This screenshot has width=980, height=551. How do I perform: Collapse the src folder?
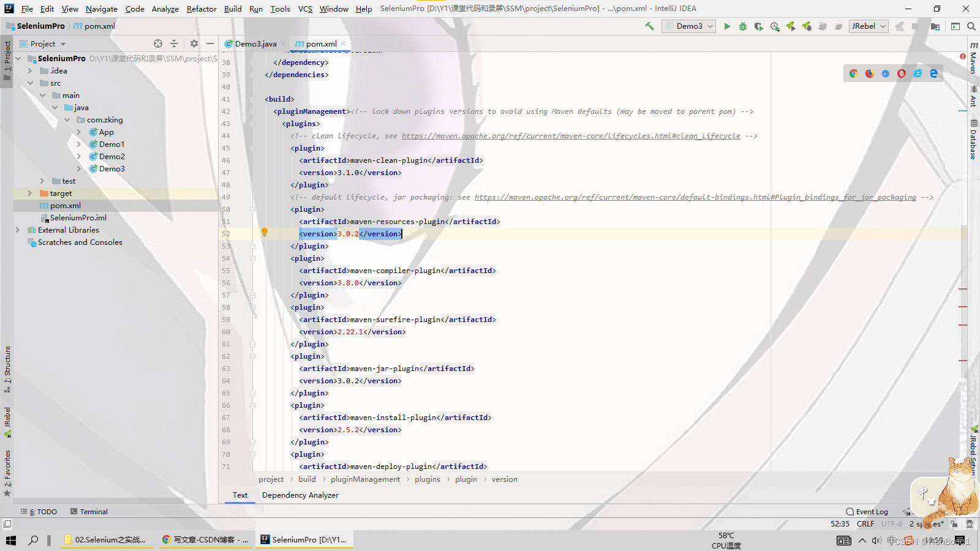tap(30, 83)
